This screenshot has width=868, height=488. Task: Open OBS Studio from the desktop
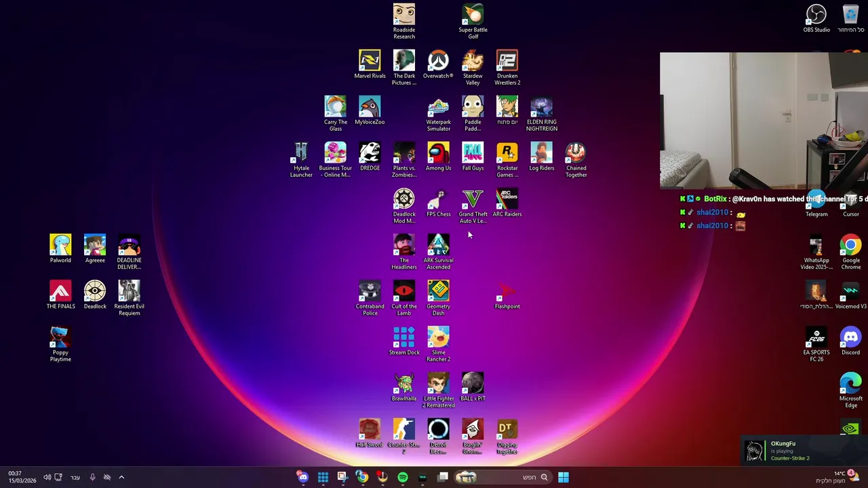click(816, 18)
